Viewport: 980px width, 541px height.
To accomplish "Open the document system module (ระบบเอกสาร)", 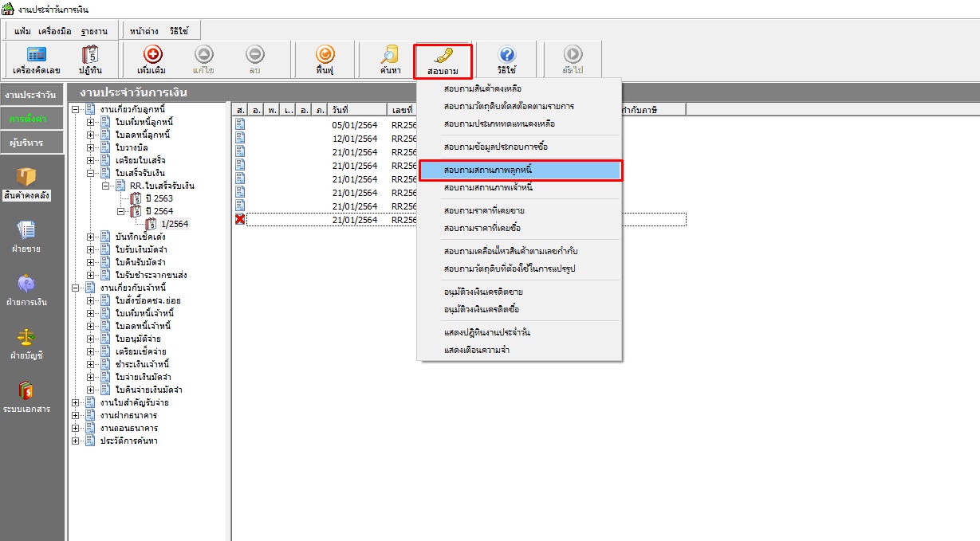I will [26, 398].
